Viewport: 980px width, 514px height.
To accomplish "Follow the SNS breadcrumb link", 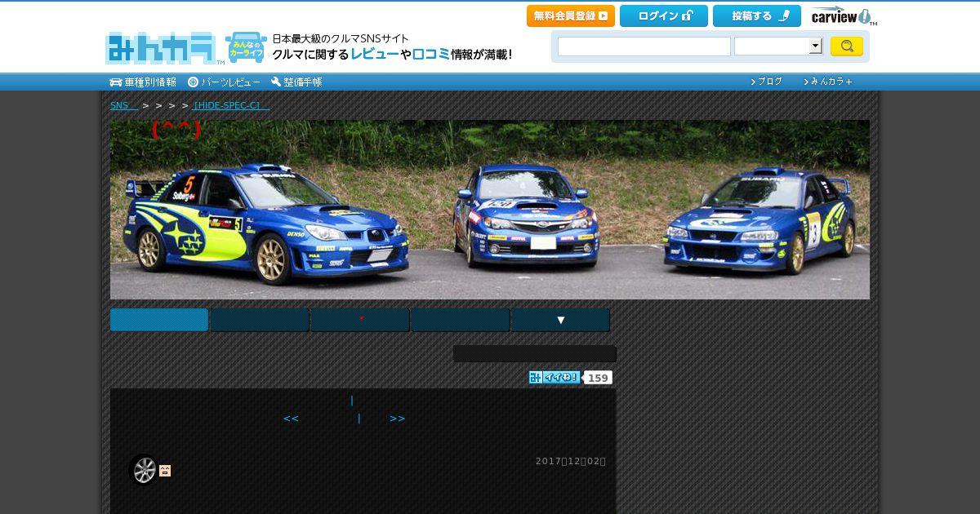I will point(124,105).
